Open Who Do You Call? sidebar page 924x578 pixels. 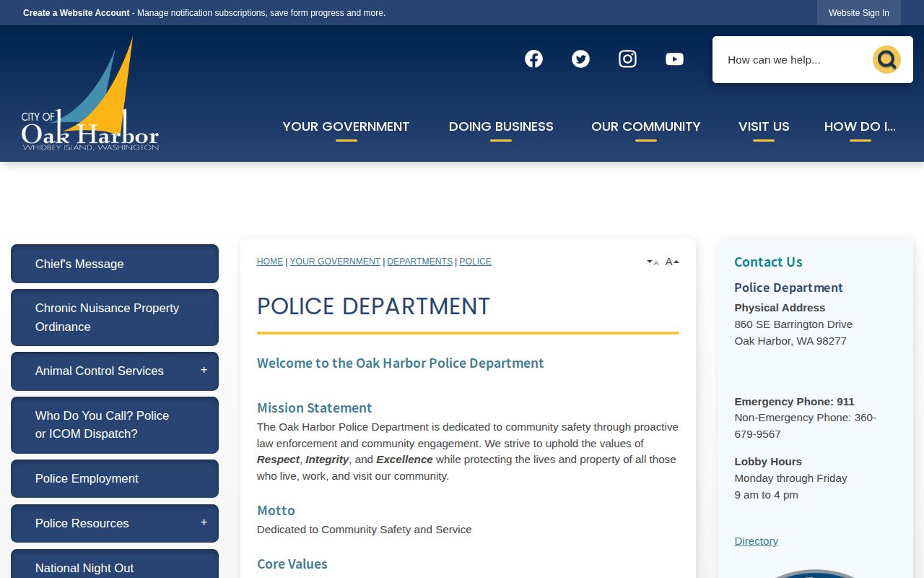pyautogui.click(x=115, y=425)
